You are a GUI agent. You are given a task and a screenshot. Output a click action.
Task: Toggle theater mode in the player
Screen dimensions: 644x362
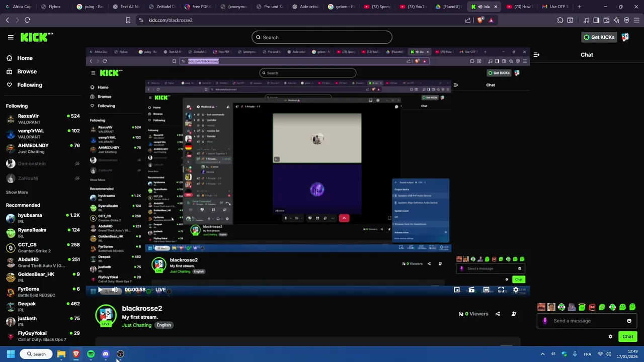point(486,290)
